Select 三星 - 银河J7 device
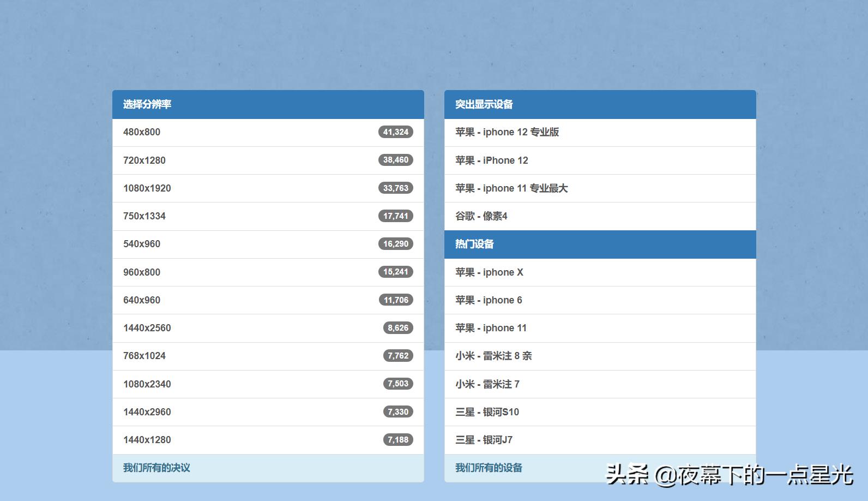Image resolution: width=868 pixels, height=501 pixels. pos(600,440)
